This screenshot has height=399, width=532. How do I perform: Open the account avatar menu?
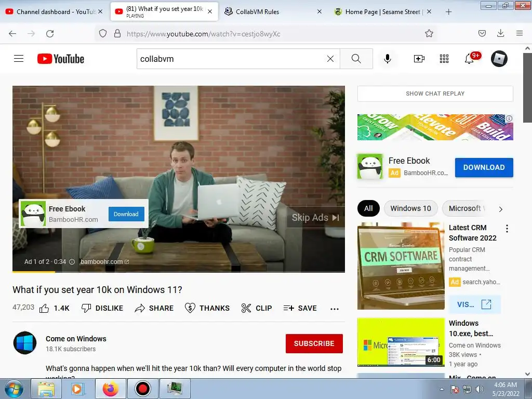499,59
